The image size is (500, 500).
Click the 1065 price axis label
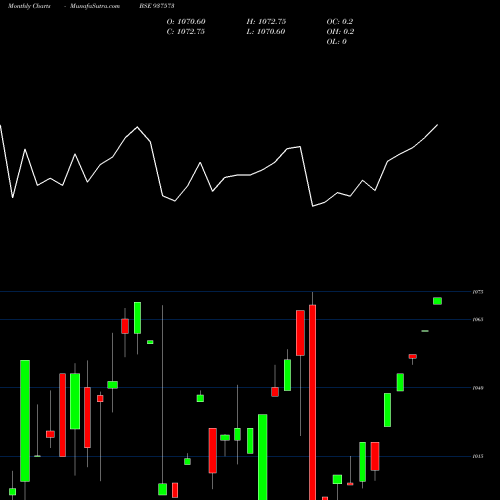pyautogui.click(x=478, y=320)
